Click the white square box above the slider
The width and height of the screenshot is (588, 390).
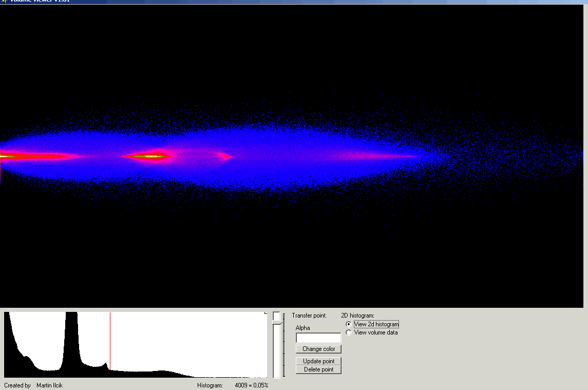(x=276, y=315)
